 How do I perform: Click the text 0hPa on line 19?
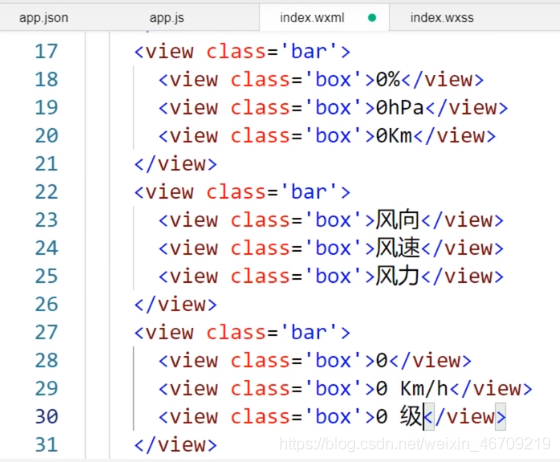pyautogui.click(x=400, y=107)
